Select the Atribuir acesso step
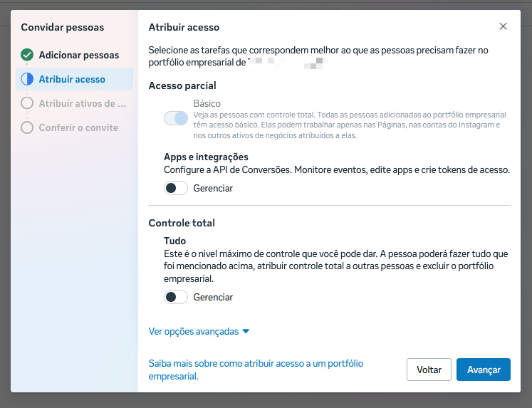 (x=72, y=79)
